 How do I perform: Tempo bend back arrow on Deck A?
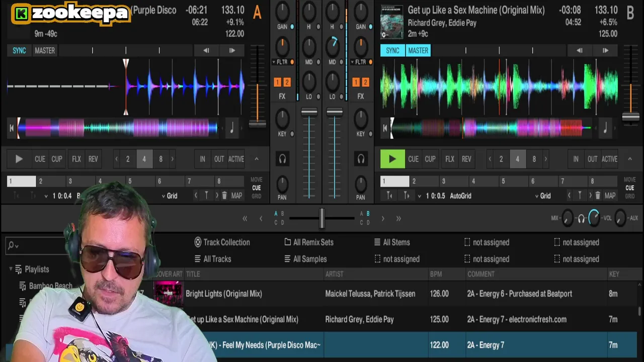[x=206, y=50]
